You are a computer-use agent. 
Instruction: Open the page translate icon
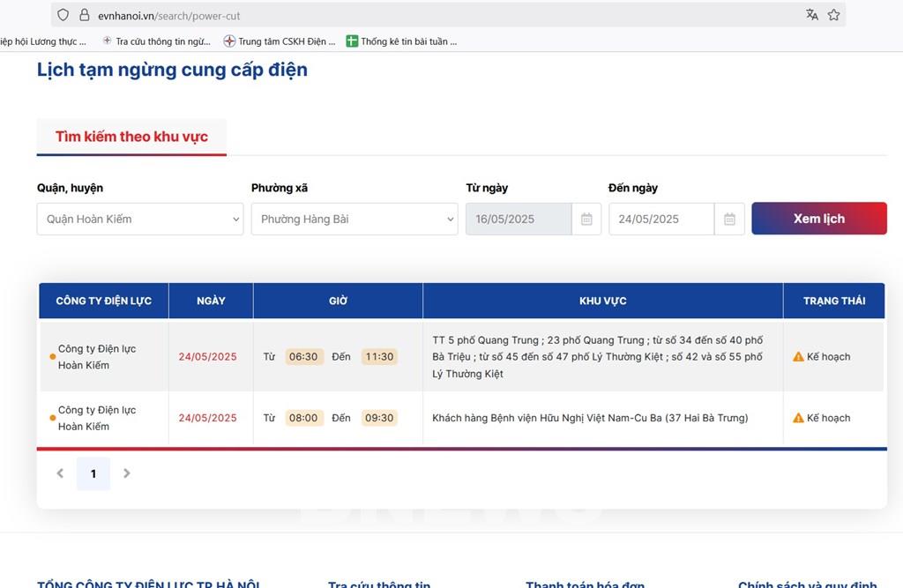pyautogui.click(x=811, y=15)
